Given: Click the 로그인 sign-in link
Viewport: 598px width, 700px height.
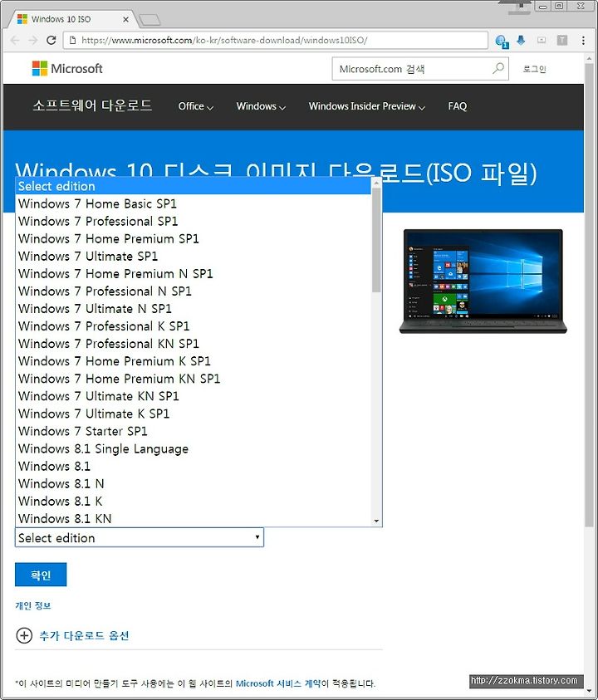Looking at the screenshot, I should tap(535, 69).
